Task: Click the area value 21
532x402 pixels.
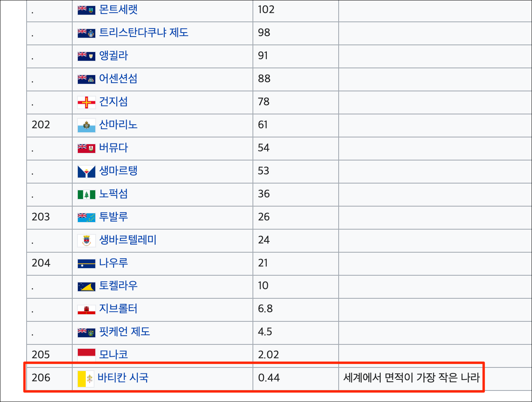Action: tap(263, 263)
